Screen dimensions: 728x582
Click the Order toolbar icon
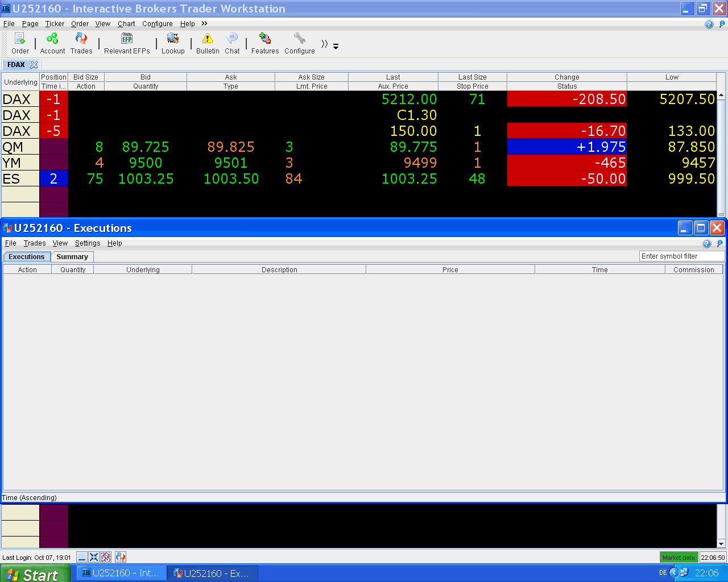(20, 43)
